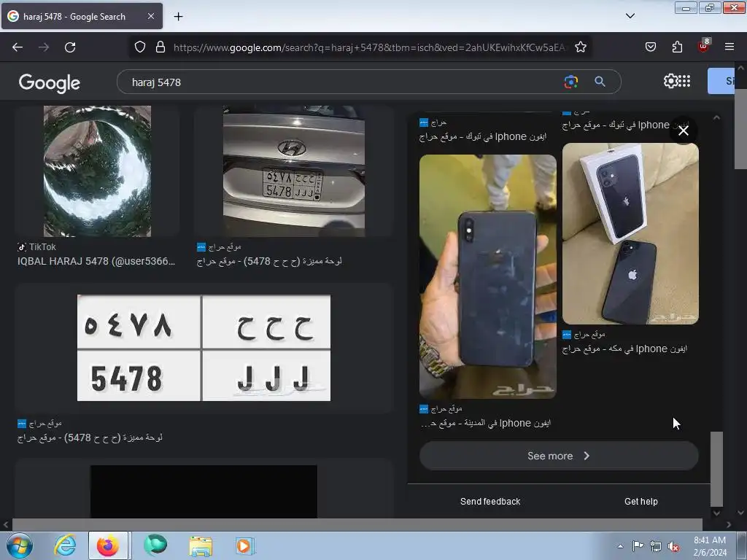The height and width of the screenshot is (560, 747).
Task: Open muted volume tray icon
Action: 673,547
